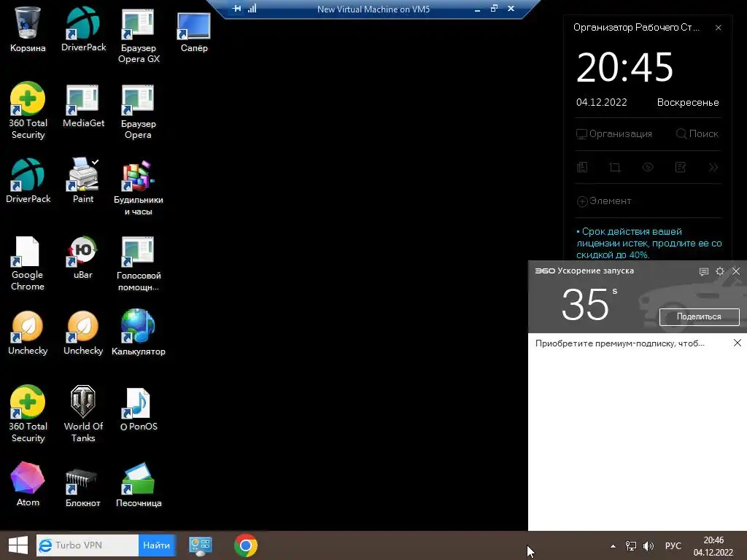Launch the Браузер Opera GX shortcut
The image size is (747, 560).
139,35
